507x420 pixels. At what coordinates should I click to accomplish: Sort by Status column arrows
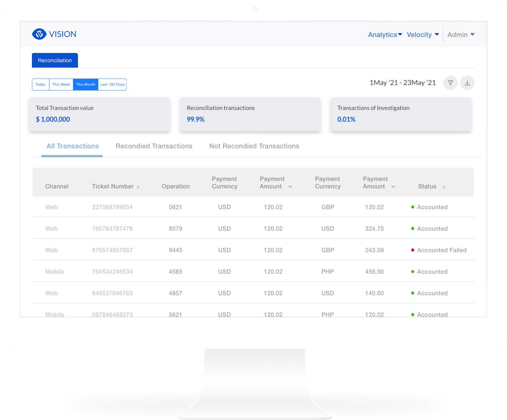coord(444,187)
